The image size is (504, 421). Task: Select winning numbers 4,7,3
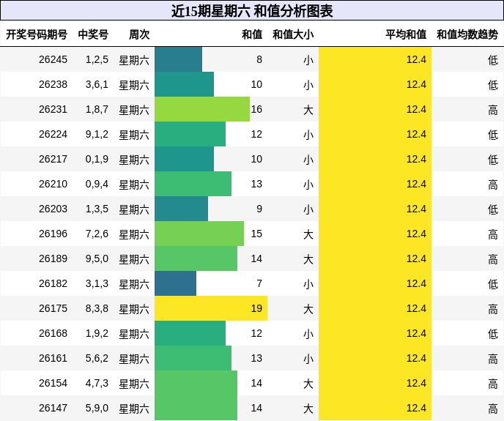(97, 383)
